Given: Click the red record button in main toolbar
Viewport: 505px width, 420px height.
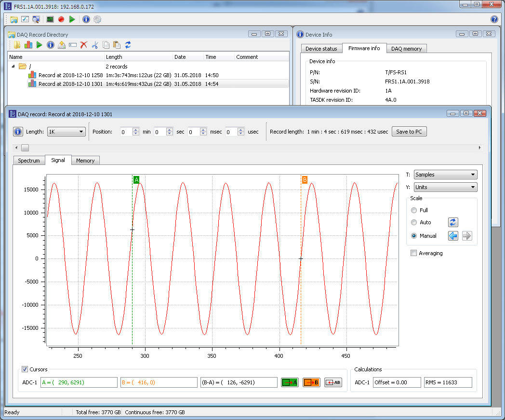Looking at the screenshot, I should point(61,19).
